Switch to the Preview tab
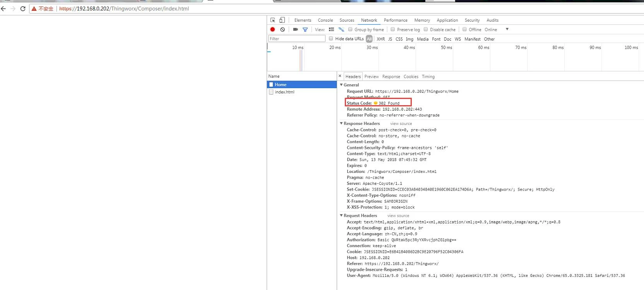Viewport: 644px width, 290px height. (x=372, y=77)
